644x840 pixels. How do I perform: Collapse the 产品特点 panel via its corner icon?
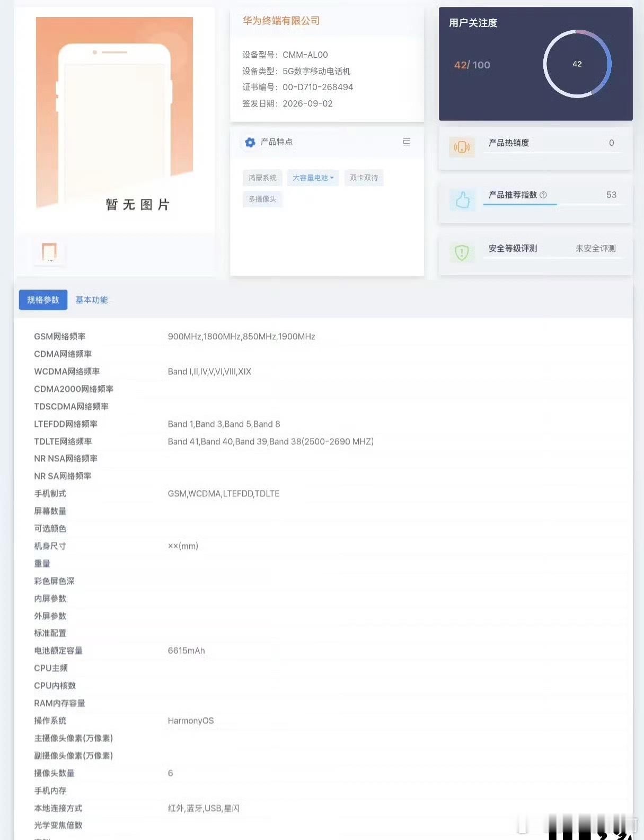coord(407,142)
